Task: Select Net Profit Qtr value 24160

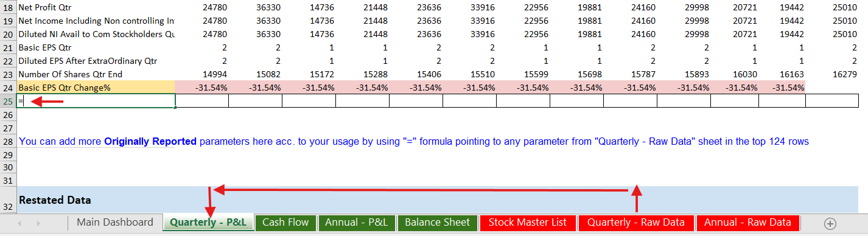Action: pyautogui.click(x=631, y=9)
